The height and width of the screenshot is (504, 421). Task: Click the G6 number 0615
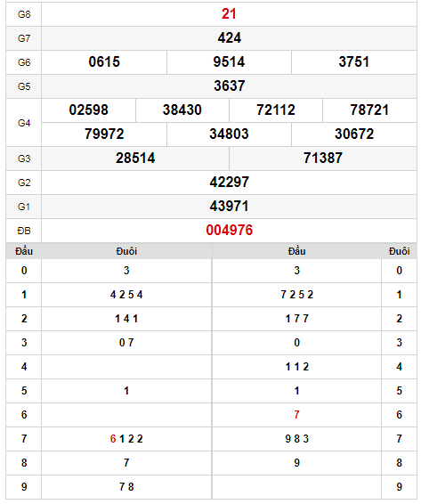(x=104, y=62)
